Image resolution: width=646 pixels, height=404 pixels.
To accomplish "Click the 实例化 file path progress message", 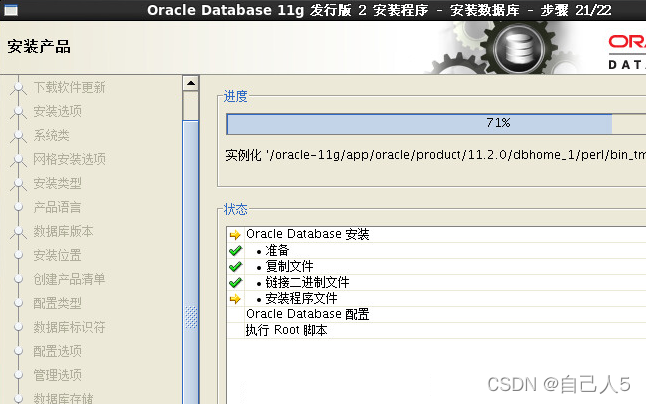I will 435,155.
